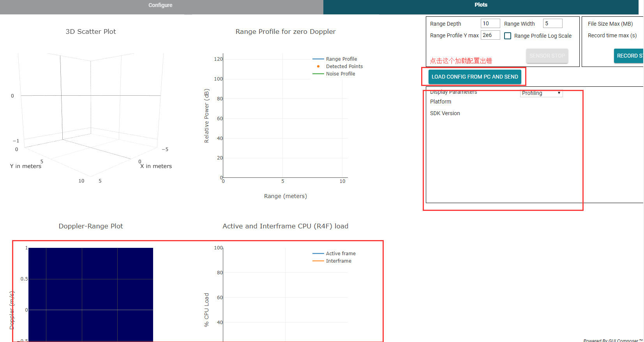The width and height of the screenshot is (644, 342).
Task: Click the Range (meters) axis label
Action: 286,196
